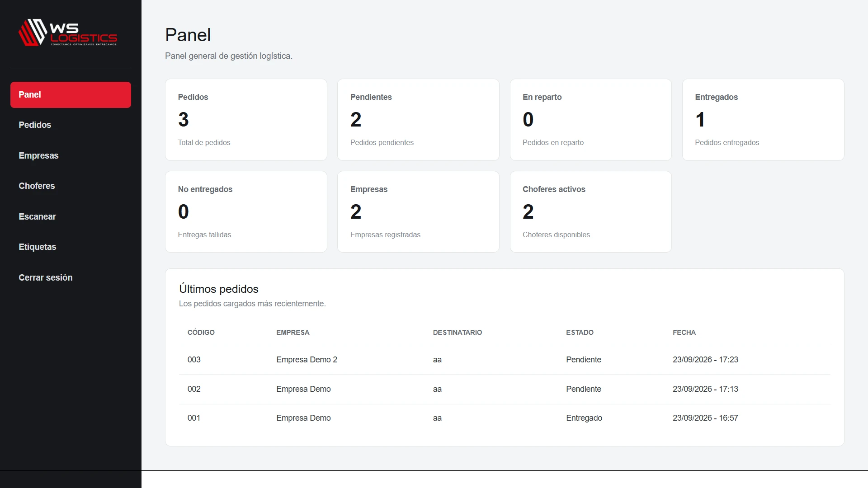The height and width of the screenshot is (488, 868).
Task: Select order code 003
Action: point(194,360)
